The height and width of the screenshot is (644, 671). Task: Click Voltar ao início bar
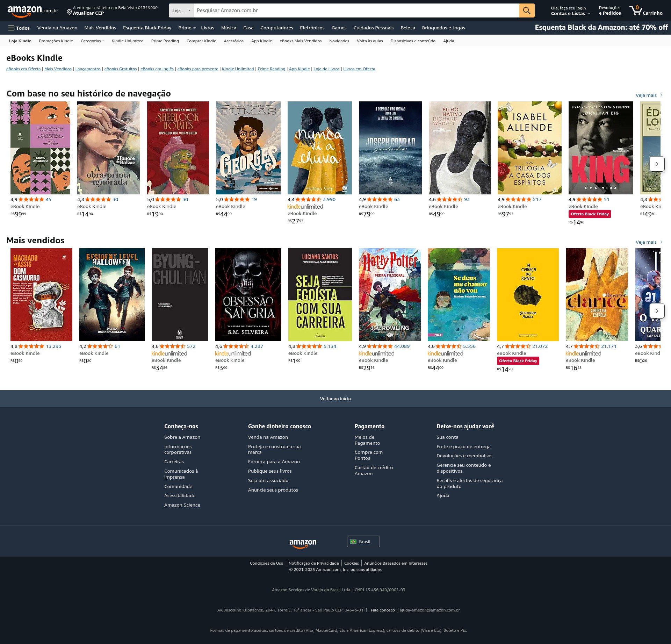click(x=335, y=399)
